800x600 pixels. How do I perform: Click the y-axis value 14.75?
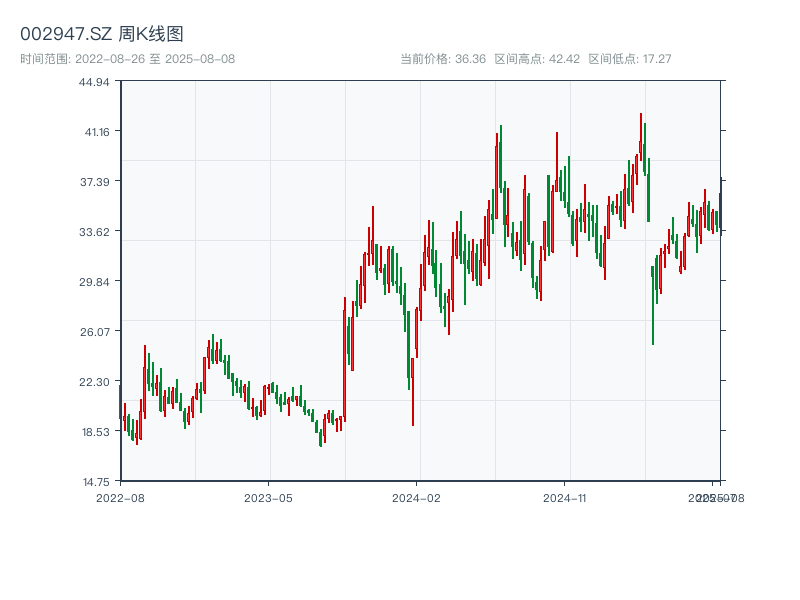click(96, 482)
